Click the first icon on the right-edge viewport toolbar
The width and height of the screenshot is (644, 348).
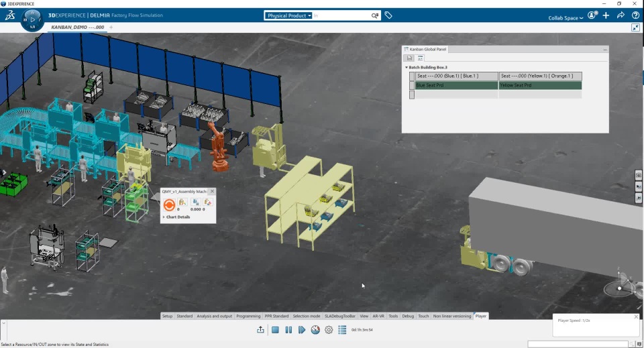[638, 175]
